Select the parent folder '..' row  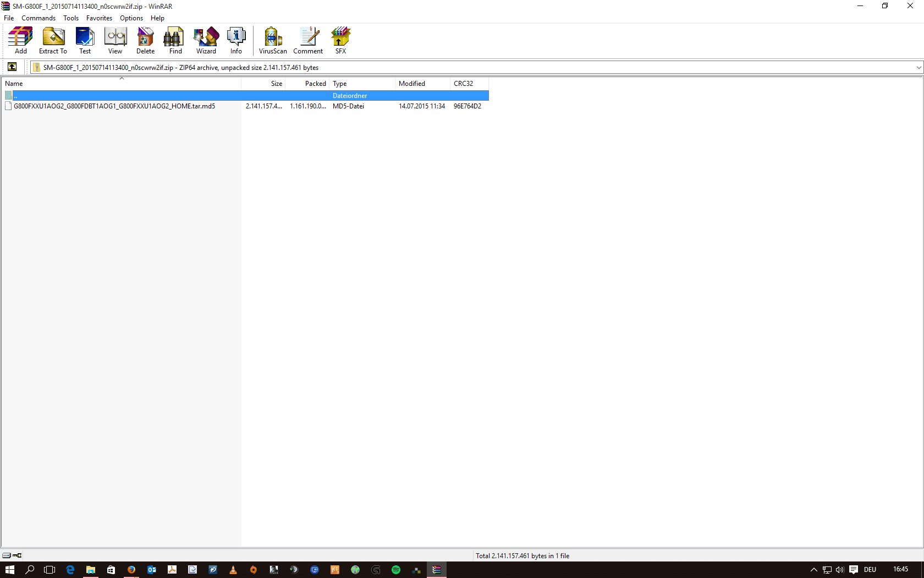click(246, 96)
